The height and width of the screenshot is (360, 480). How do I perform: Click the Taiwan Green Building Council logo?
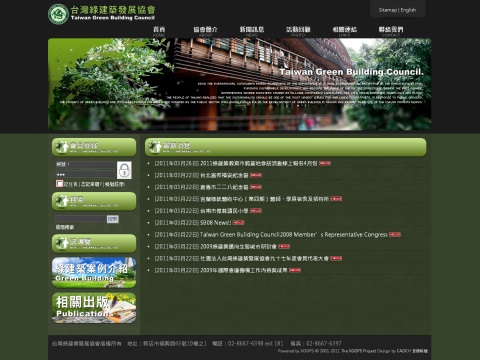click(x=102, y=14)
